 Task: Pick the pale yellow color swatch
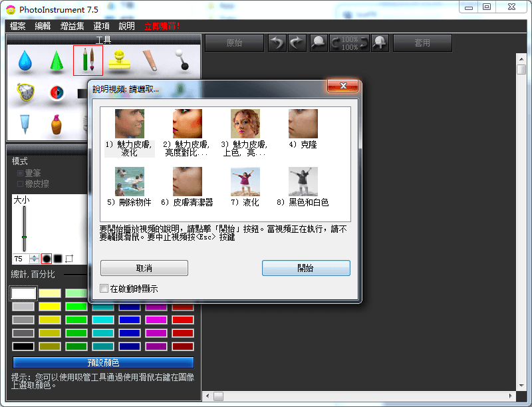(49, 293)
